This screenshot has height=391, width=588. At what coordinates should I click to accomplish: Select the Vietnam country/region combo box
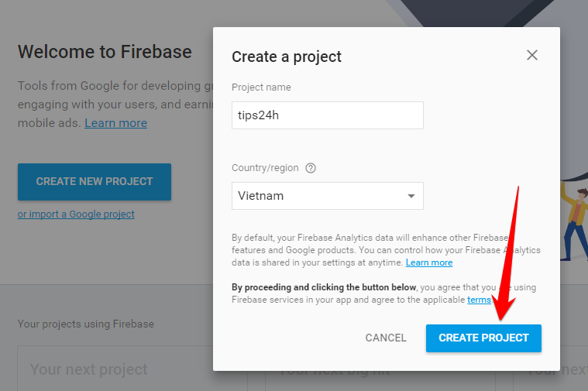pyautogui.click(x=328, y=196)
